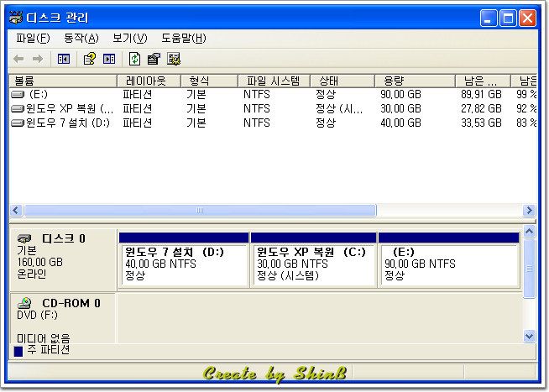Click the CD-ROM 0 disc icon
The image size is (549, 392).
24,303
